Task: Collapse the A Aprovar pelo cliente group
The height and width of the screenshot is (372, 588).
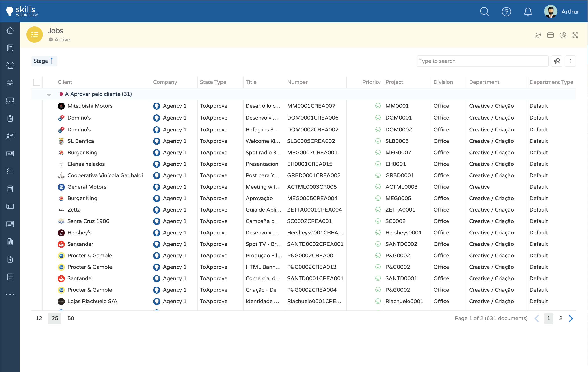Action: coord(49,95)
